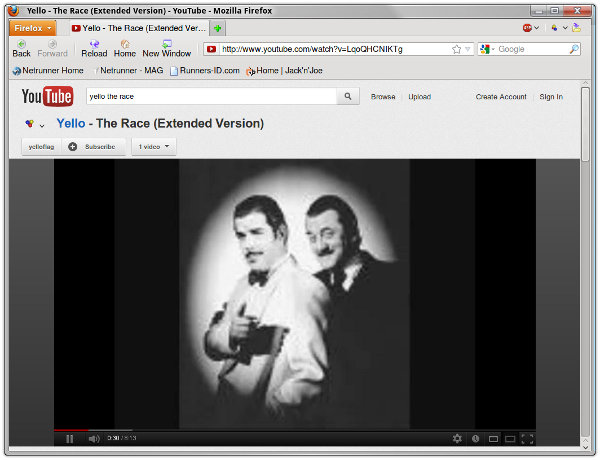
Task: Open the Home | Jack'n'Joe bookmark
Action: pyautogui.click(x=284, y=70)
